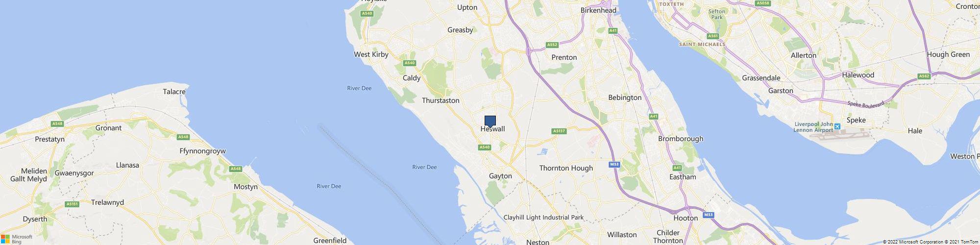
Task: Click the M53 shield near Hooton
Action: (708, 215)
